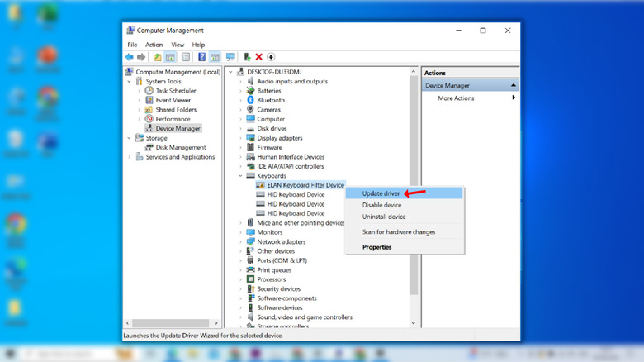Click left pane horizontal scrollbar right arrow
The height and width of the screenshot is (362, 644).
pyautogui.click(x=216, y=323)
